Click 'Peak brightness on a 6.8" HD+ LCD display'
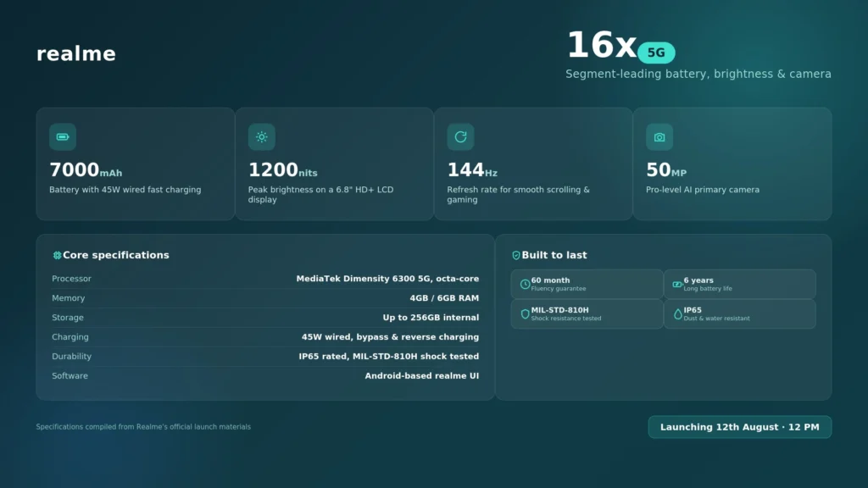The image size is (868, 488). click(321, 195)
